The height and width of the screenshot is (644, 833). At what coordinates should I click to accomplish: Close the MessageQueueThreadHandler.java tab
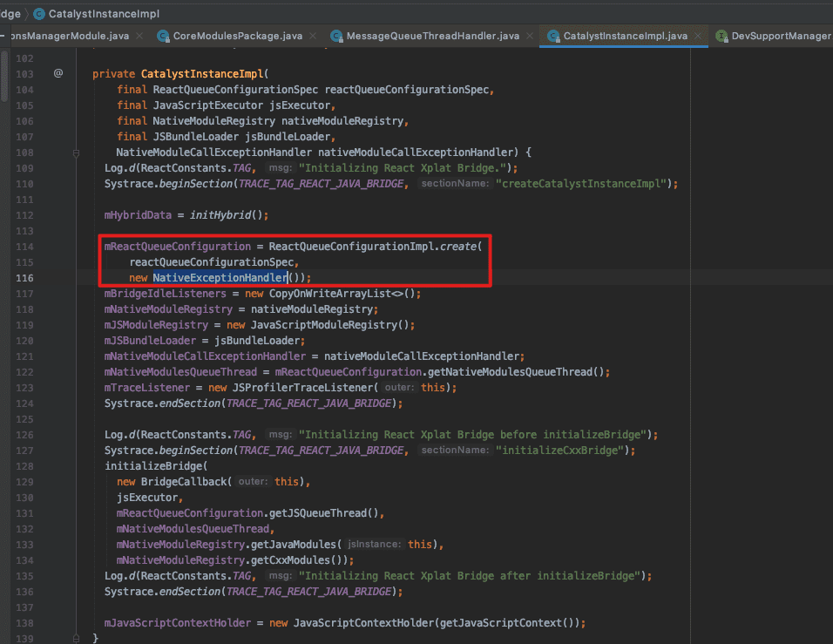pyautogui.click(x=529, y=36)
